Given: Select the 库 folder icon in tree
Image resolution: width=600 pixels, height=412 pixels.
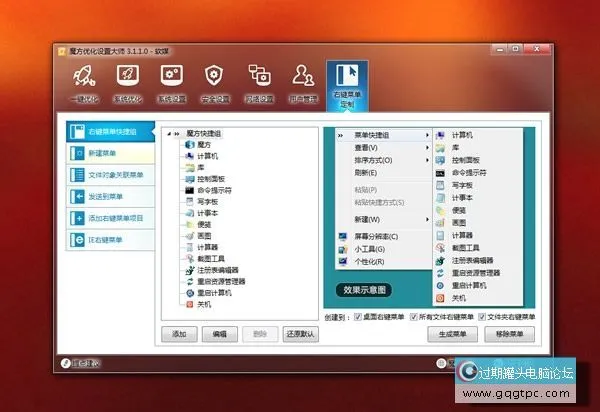Looking at the screenshot, I should pos(190,168).
